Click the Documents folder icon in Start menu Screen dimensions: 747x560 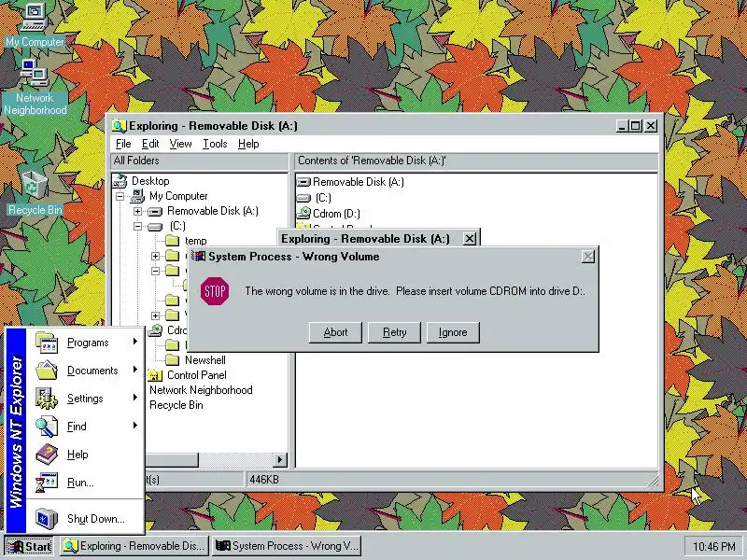pos(46,371)
